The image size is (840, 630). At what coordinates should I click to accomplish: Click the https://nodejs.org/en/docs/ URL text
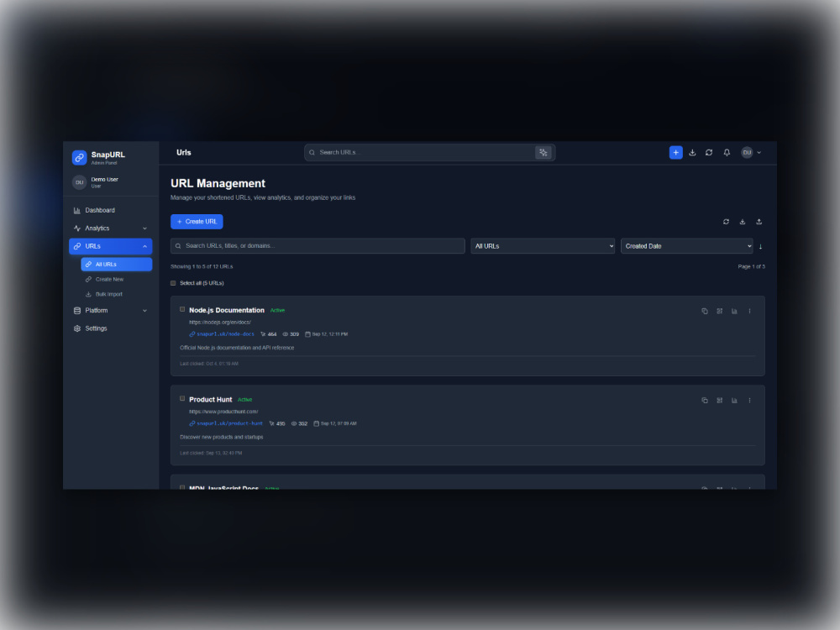(219, 323)
